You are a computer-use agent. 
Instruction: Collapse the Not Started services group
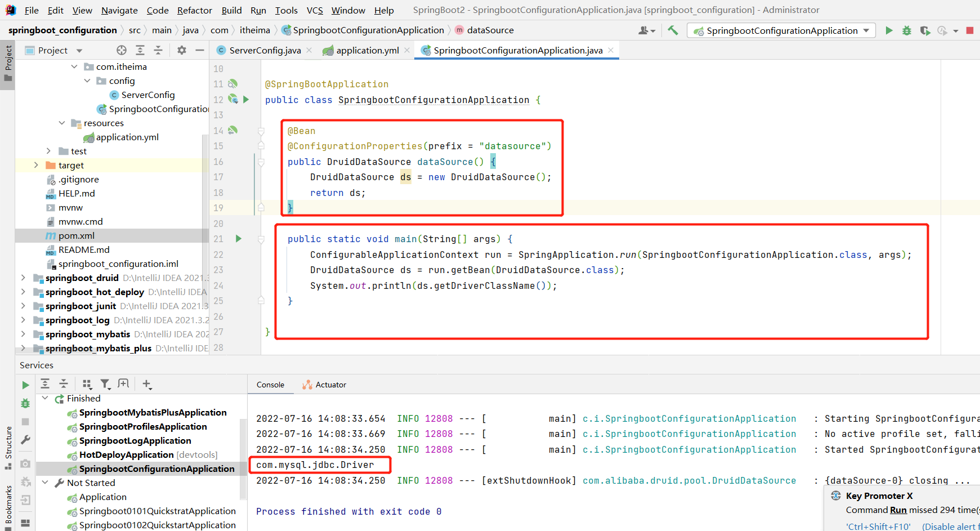coord(45,483)
